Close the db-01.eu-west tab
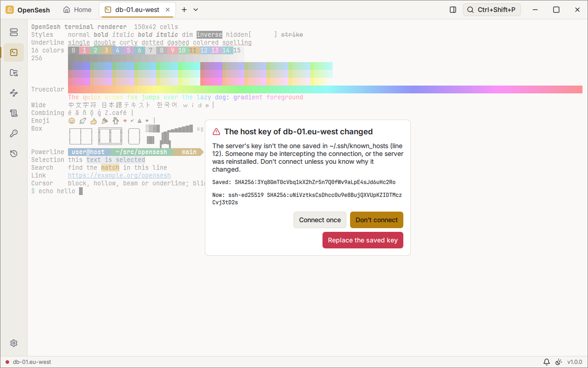 tap(168, 10)
